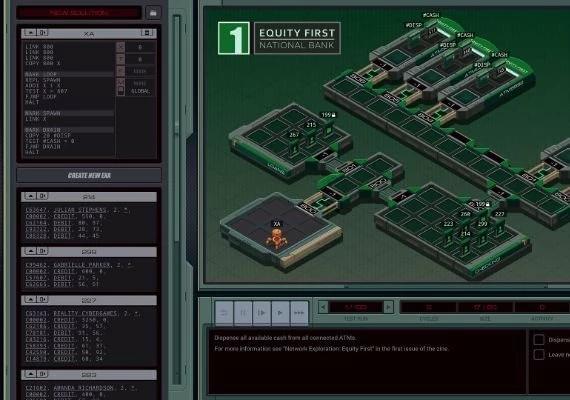This screenshot has width=570, height=400.
Task: Collapse the Amanda Richardson file panel
Action: (x=31, y=374)
